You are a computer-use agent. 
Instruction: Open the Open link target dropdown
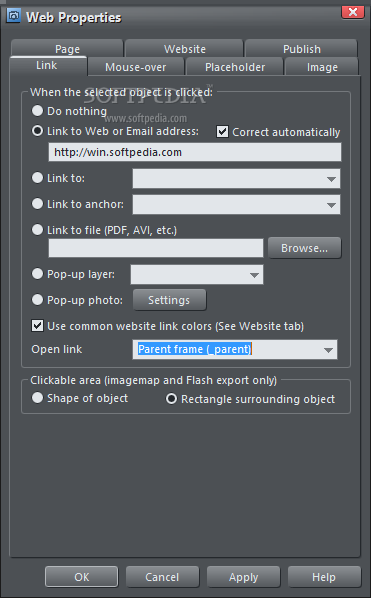click(234, 349)
